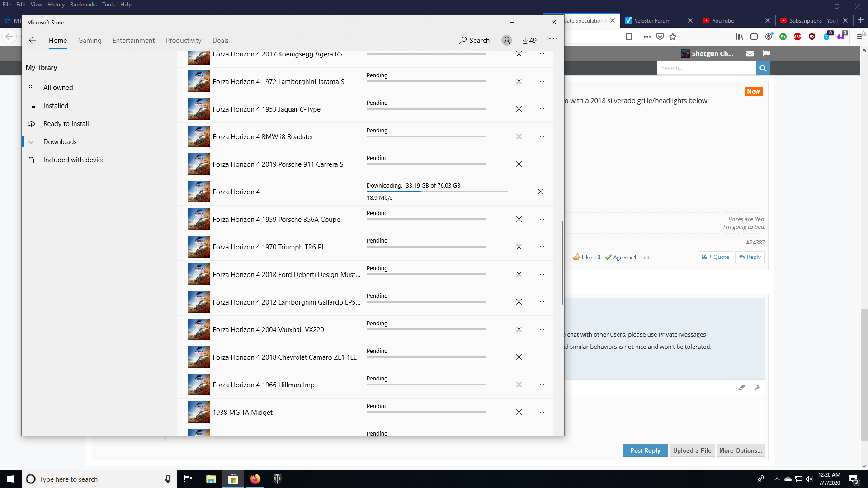Open Store's See more ellipsis menu
The height and width of the screenshot is (488, 868).
click(x=553, y=39)
